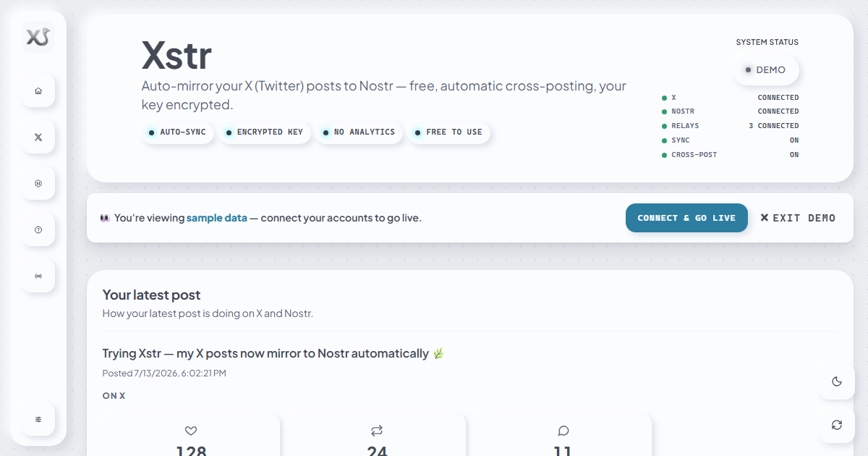Click the likes heart icon
The image size is (868, 456).
(191, 431)
